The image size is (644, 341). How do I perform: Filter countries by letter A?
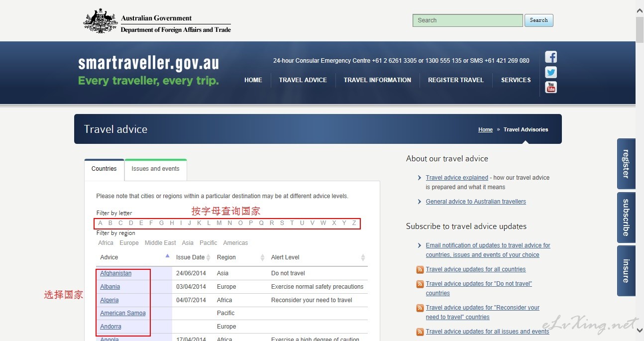pos(101,223)
